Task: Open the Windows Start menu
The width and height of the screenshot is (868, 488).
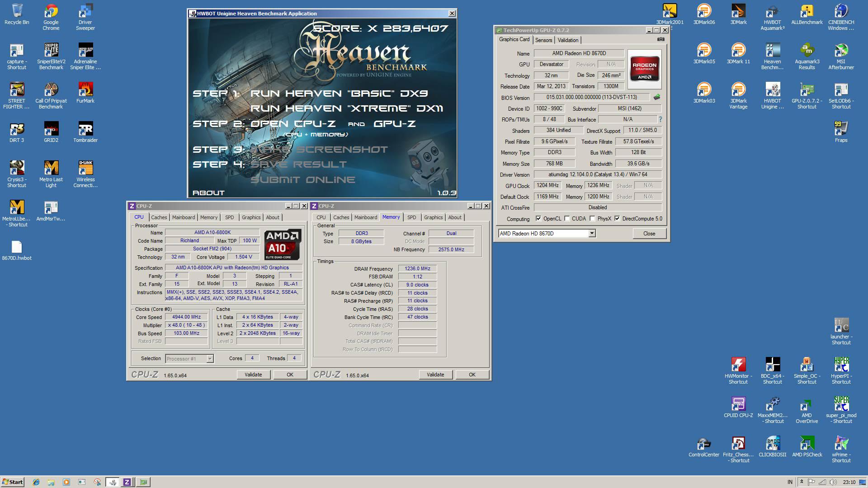Action: pyautogui.click(x=13, y=482)
